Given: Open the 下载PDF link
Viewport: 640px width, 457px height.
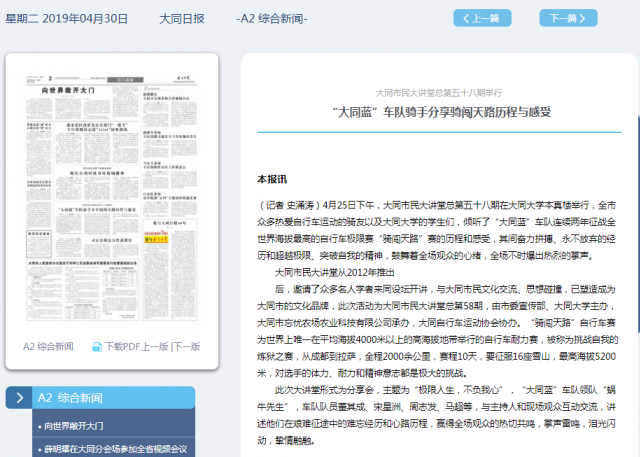Looking at the screenshot, I should pos(122,347).
